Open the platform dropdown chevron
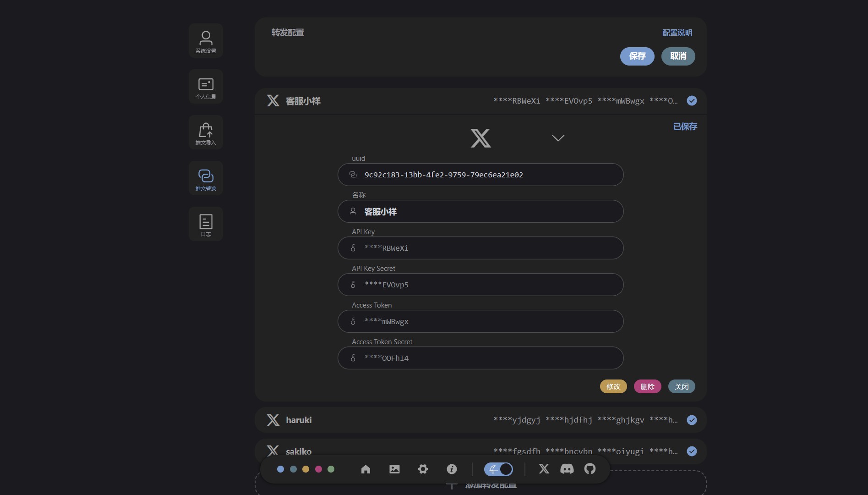868x495 pixels. click(557, 138)
